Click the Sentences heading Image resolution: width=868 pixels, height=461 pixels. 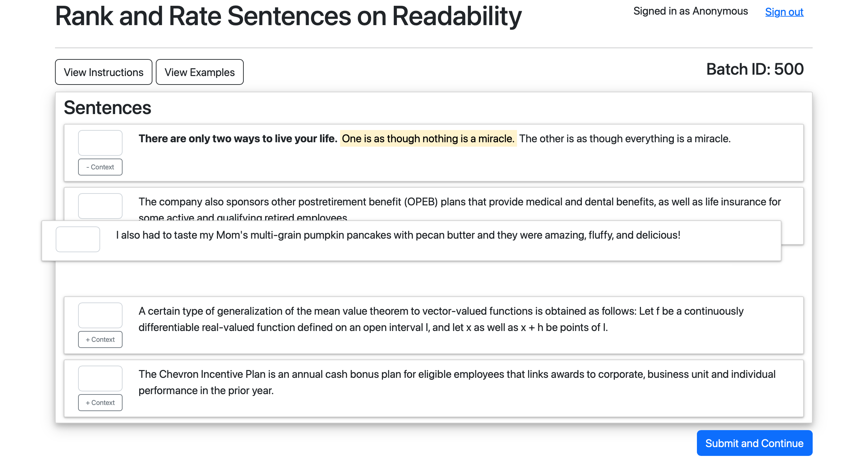coord(107,108)
